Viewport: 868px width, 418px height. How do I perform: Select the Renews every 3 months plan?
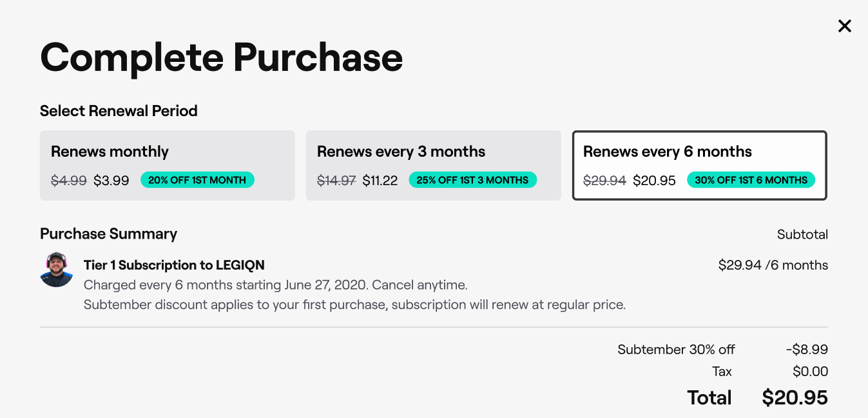pos(433,165)
